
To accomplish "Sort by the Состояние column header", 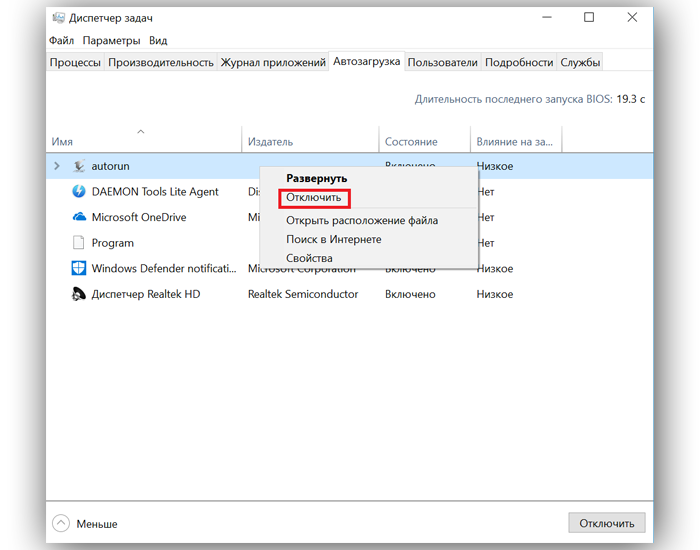I will 411,142.
